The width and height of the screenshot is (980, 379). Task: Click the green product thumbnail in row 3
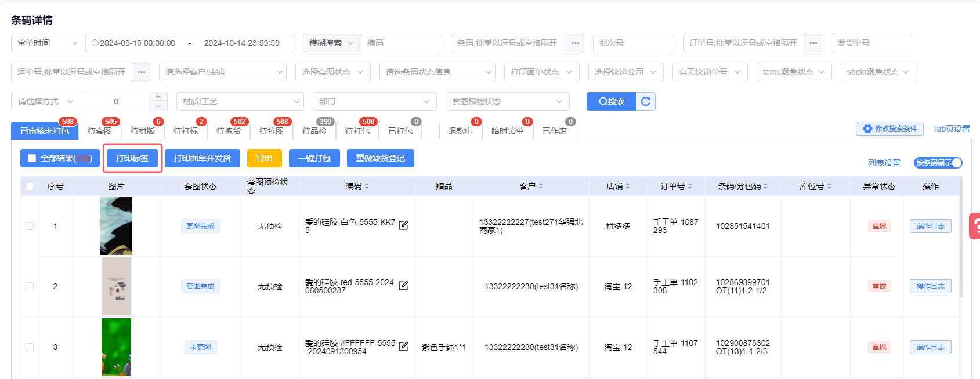(117, 347)
